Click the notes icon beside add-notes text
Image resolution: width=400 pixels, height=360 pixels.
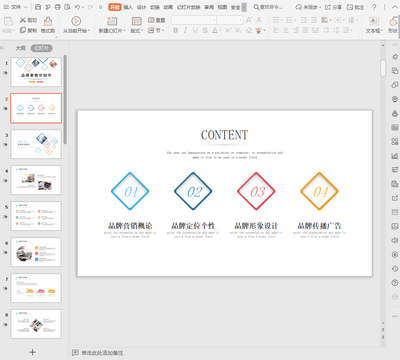point(75,352)
